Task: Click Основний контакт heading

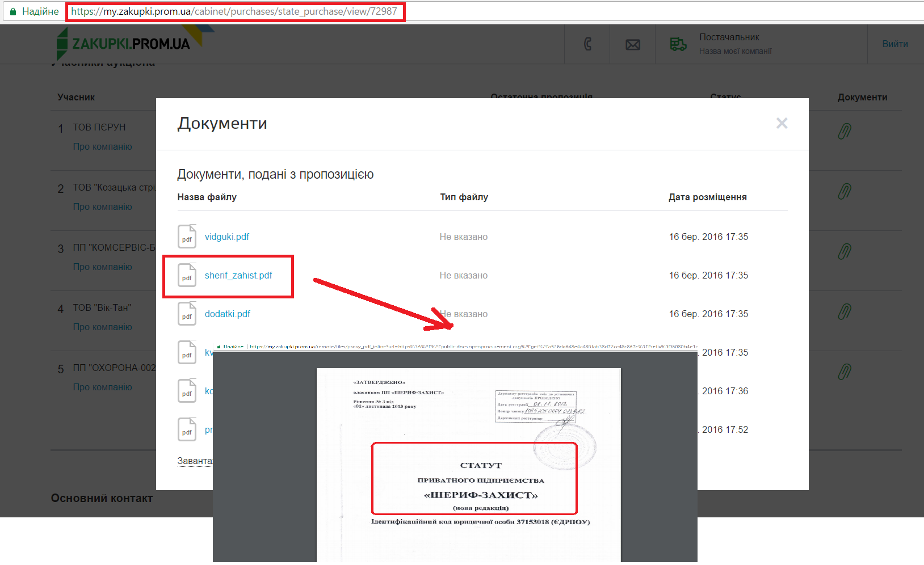Action: click(x=102, y=498)
